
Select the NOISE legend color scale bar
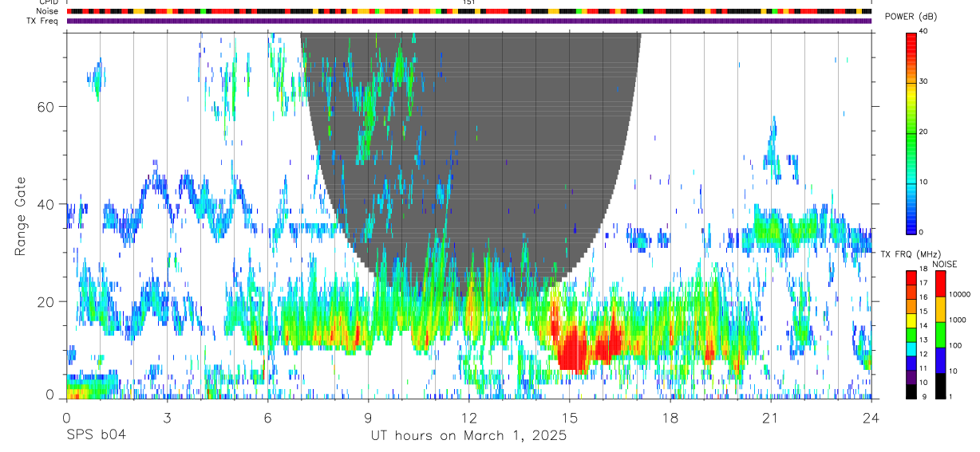[941, 334]
